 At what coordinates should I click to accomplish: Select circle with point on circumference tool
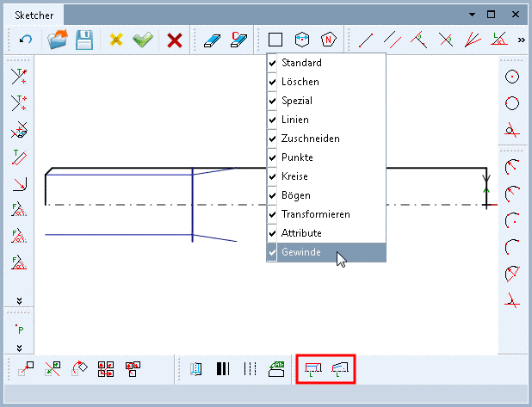(x=512, y=103)
